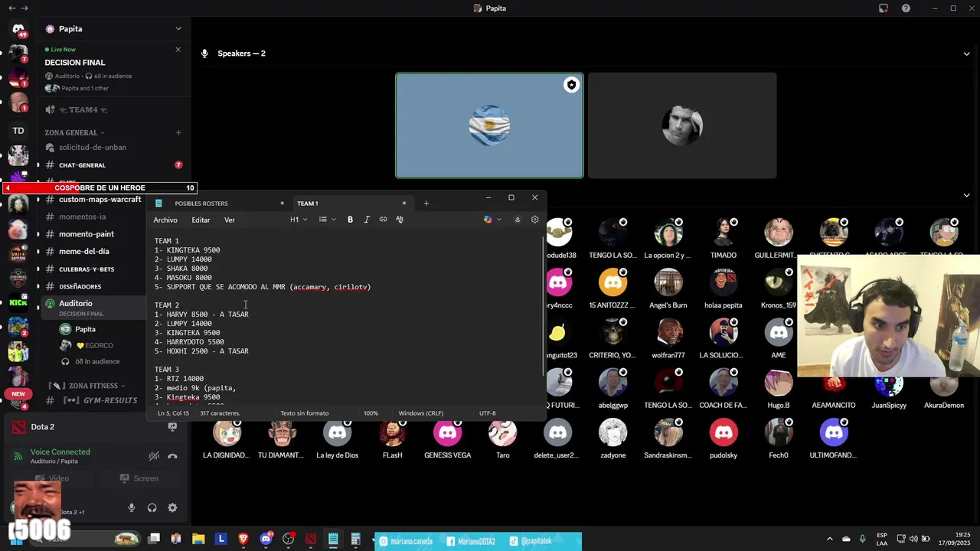Toggle headphone deafen in Discord
Image resolution: width=980 pixels, height=551 pixels.
click(x=152, y=507)
